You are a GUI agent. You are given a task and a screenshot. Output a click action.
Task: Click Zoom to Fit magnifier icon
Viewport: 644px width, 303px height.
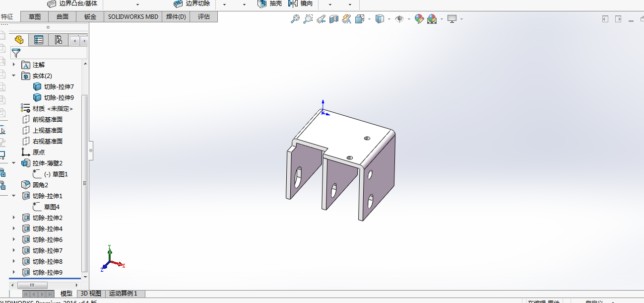click(295, 19)
